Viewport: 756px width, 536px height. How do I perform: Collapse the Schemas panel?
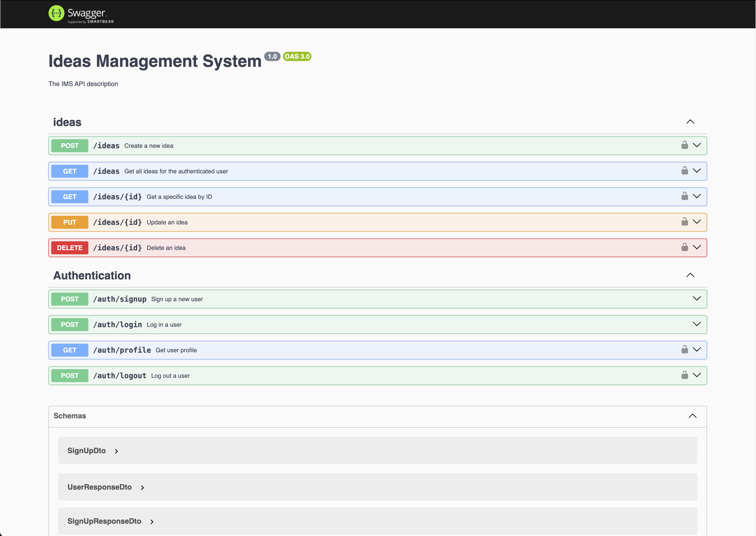click(x=692, y=416)
